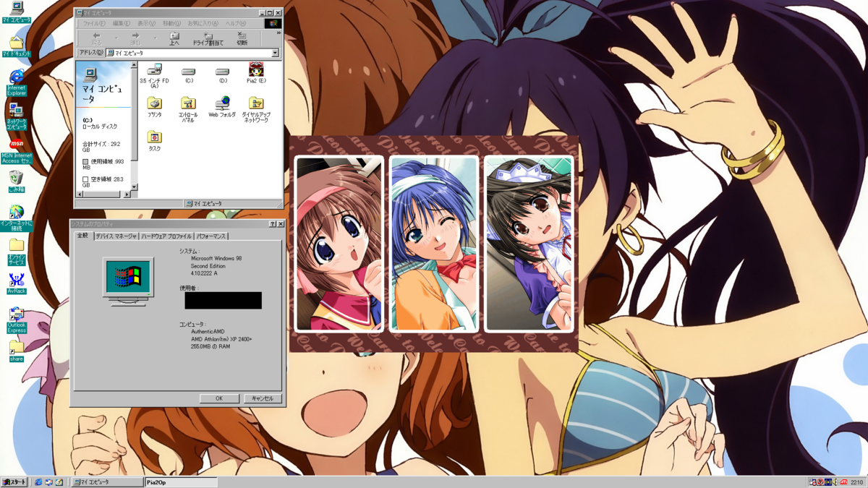Open the マイ コンピュータ desktop icon
Viewport: 868px width, 488px height.
click(x=16, y=12)
